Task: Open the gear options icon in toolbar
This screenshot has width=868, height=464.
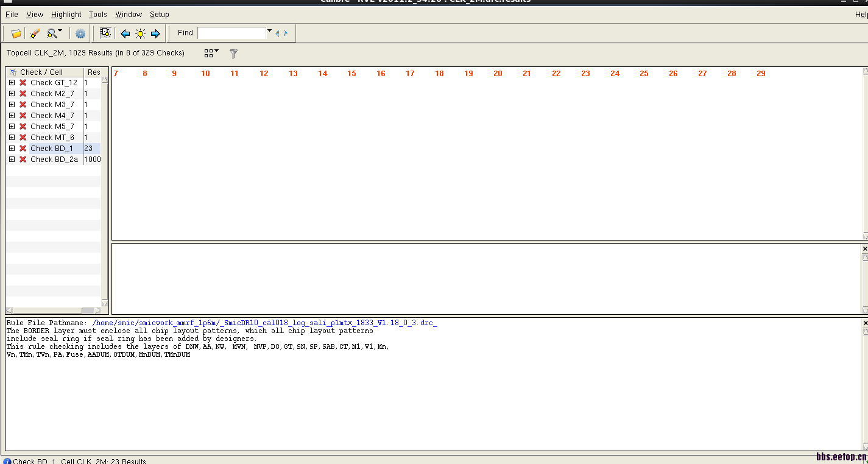Action: coord(80,33)
